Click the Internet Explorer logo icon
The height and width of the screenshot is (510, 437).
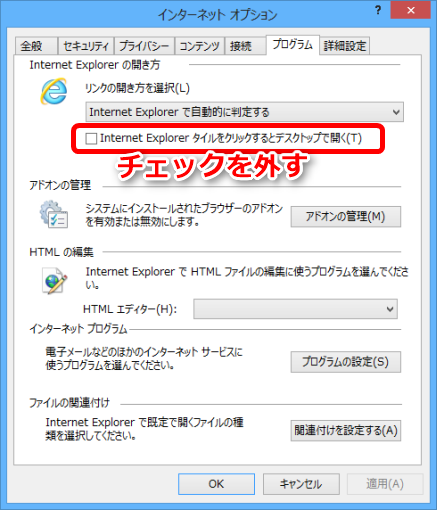click(54, 91)
